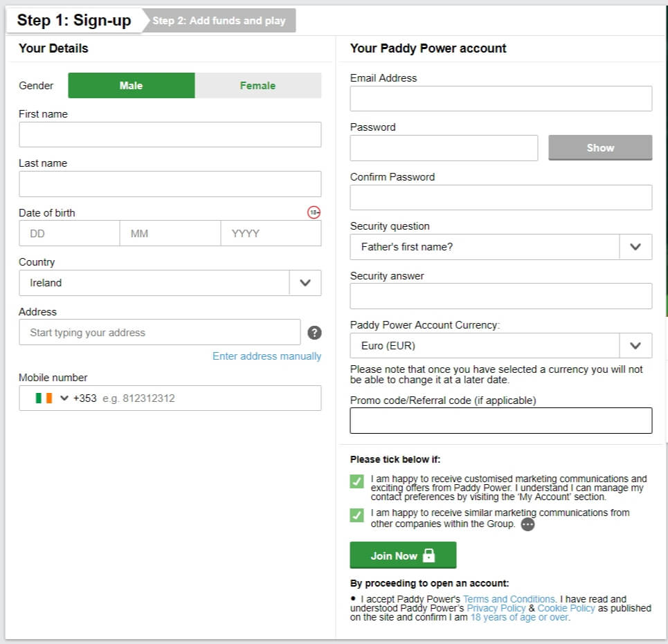Focus the Last name field
The height and width of the screenshot is (644, 668).
point(170,184)
